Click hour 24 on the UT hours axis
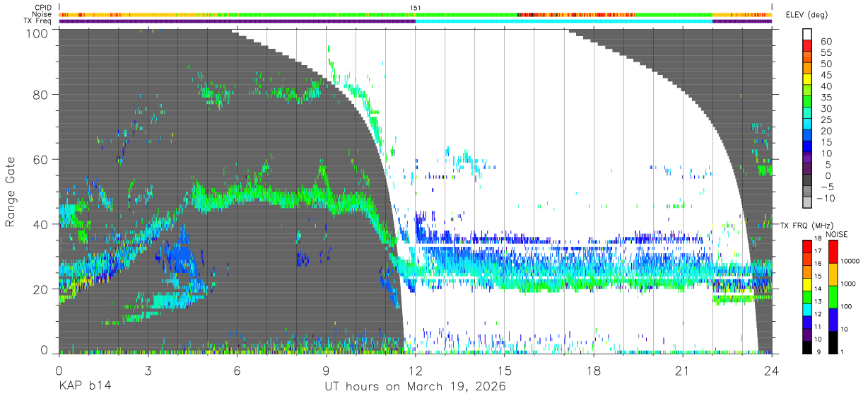Image resolution: width=868 pixels, height=401 pixels. pyautogui.click(x=772, y=371)
